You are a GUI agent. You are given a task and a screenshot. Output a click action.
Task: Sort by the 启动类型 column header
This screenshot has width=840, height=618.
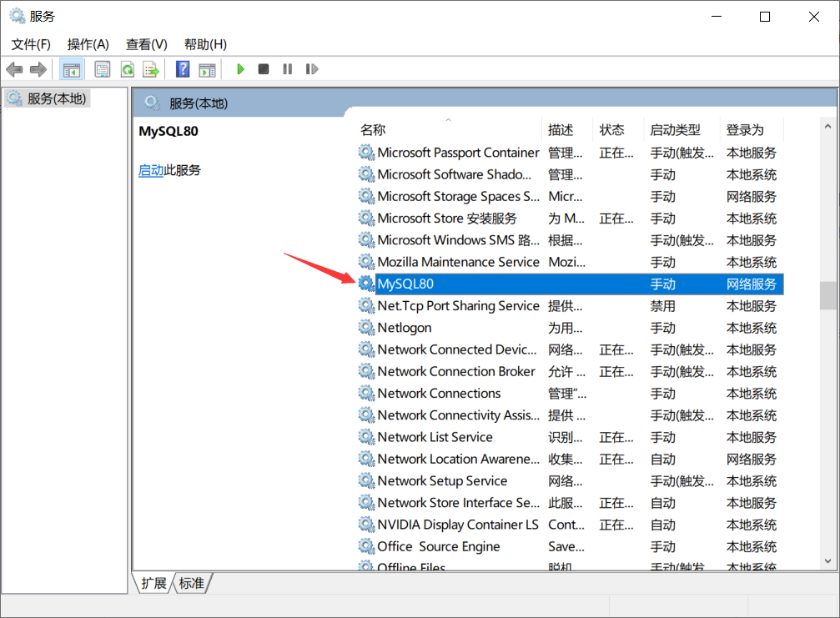[x=681, y=129]
